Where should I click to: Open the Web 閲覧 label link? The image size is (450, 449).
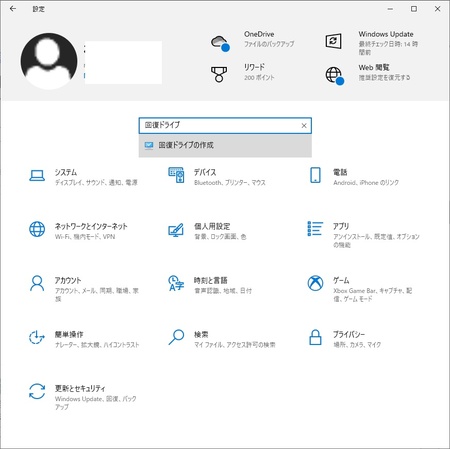pos(374,67)
